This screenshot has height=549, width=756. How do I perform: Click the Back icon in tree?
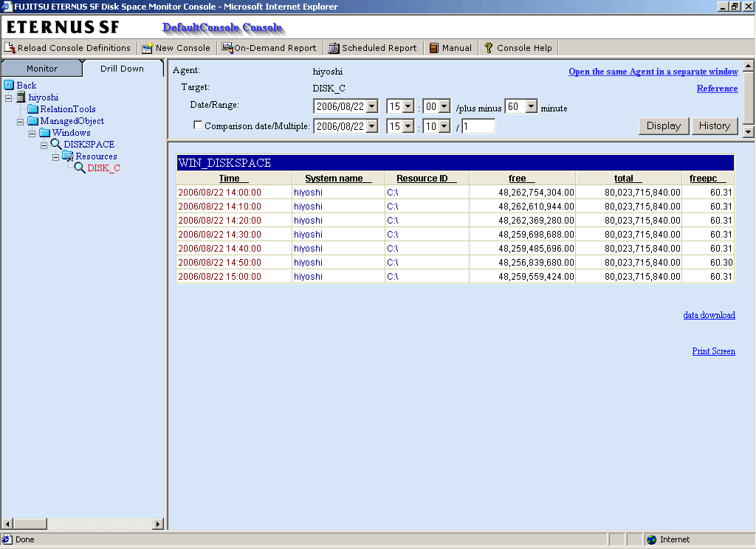point(10,86)
